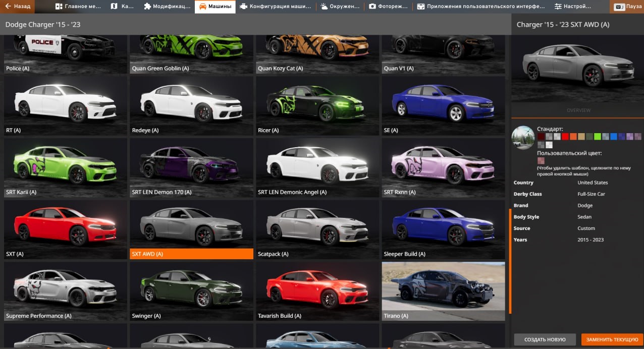The image size is (644, 349).
Task: Choose the Tirano (A) configuration thumbnail
Action: (x=443, y=291)
